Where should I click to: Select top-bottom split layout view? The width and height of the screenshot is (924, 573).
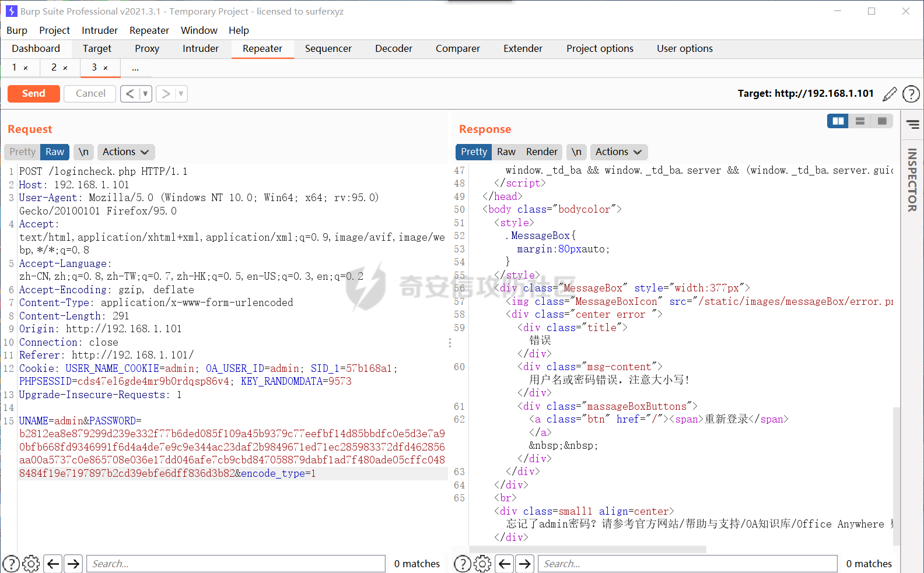[x=860, y=121]
